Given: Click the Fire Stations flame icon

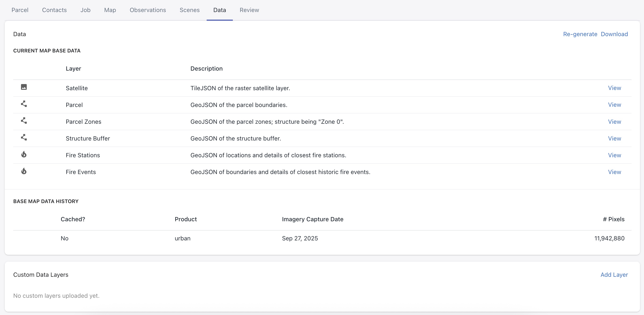Looking at the screenshot, I should [x=24, y=154].
